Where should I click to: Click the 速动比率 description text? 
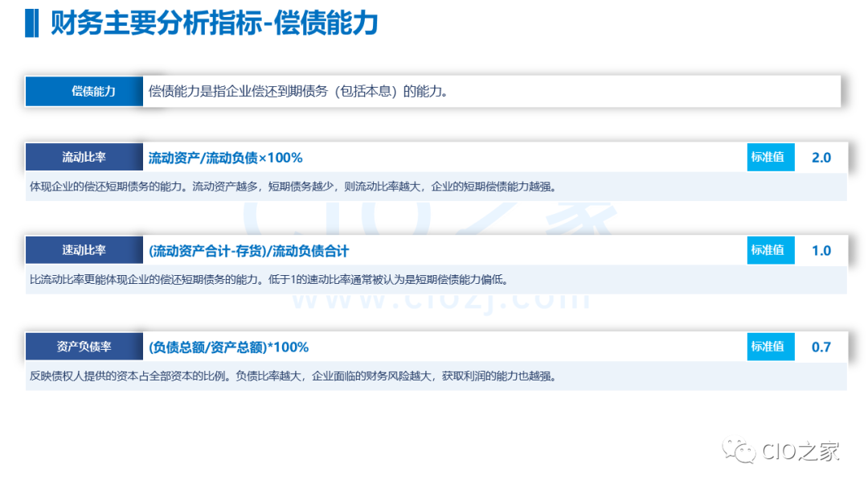click(x=268, y=280)
